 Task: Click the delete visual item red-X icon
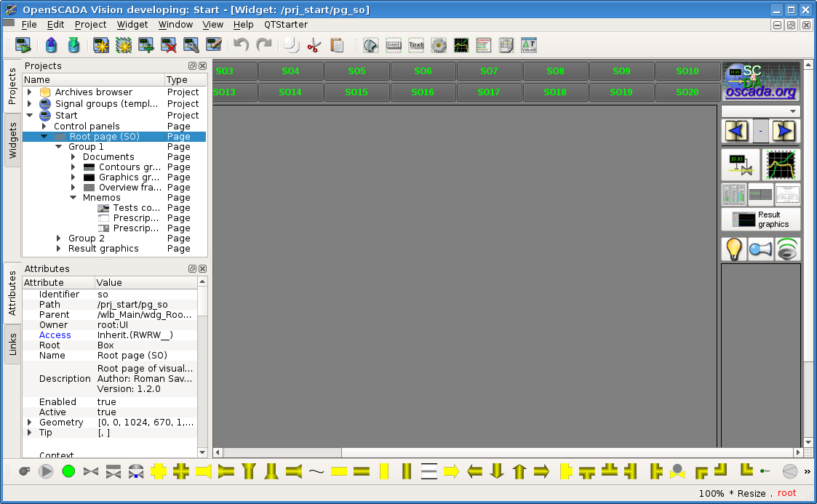point(168,45)
